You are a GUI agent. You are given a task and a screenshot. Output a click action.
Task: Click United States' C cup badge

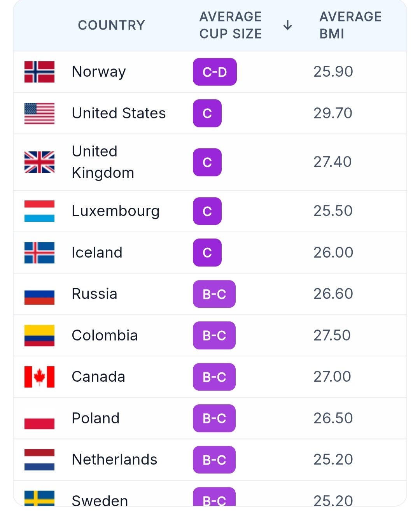click(207, 113)
